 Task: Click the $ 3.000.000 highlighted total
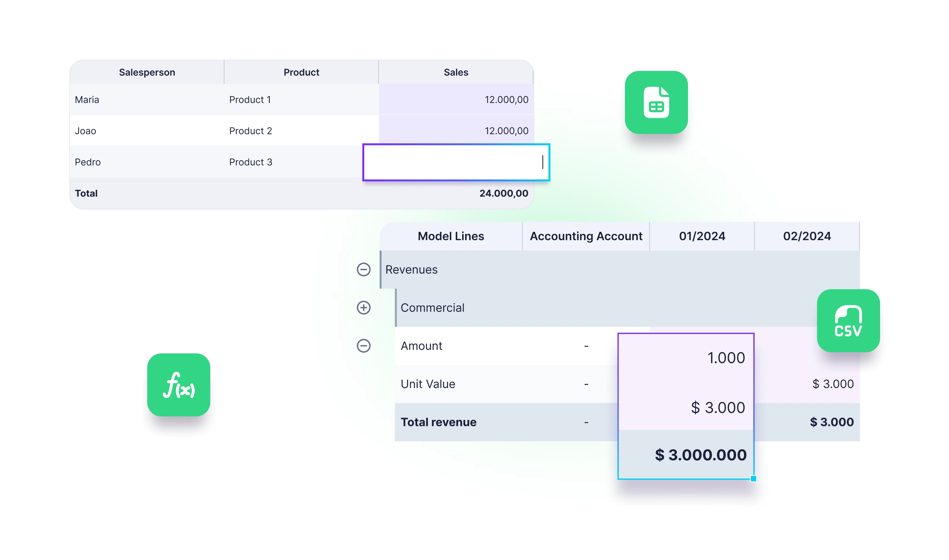(701, 455)
